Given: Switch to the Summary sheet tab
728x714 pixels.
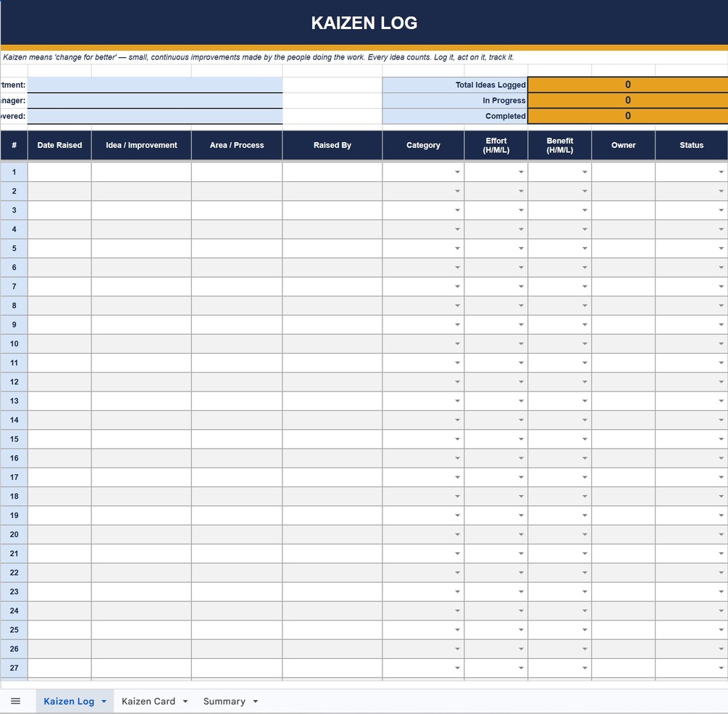Looking at the screenshot, I should point(224,701).
